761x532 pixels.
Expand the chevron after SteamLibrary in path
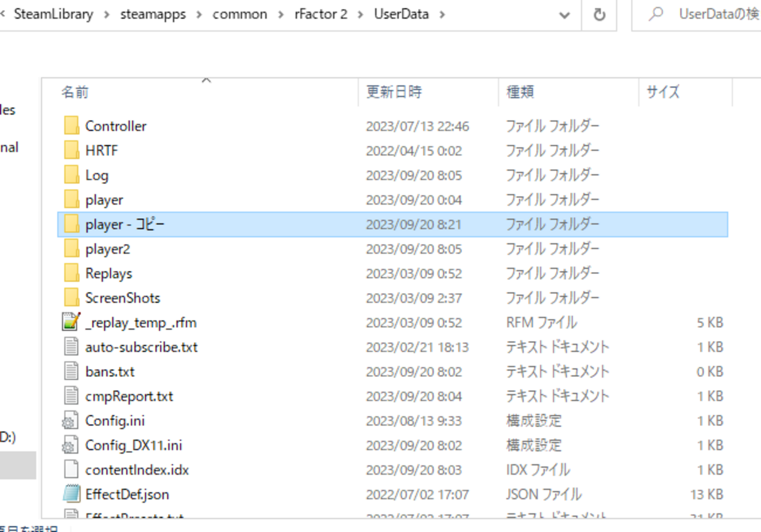click(x=107, y=15)
